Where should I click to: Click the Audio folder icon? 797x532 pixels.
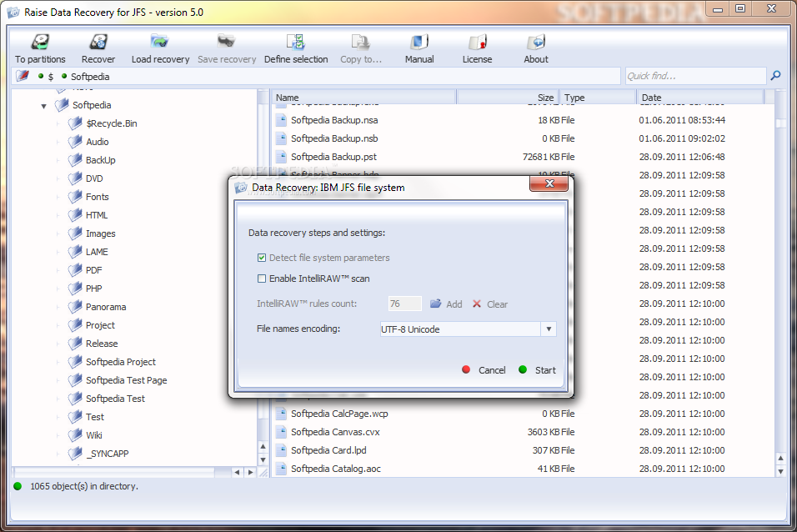75,142
